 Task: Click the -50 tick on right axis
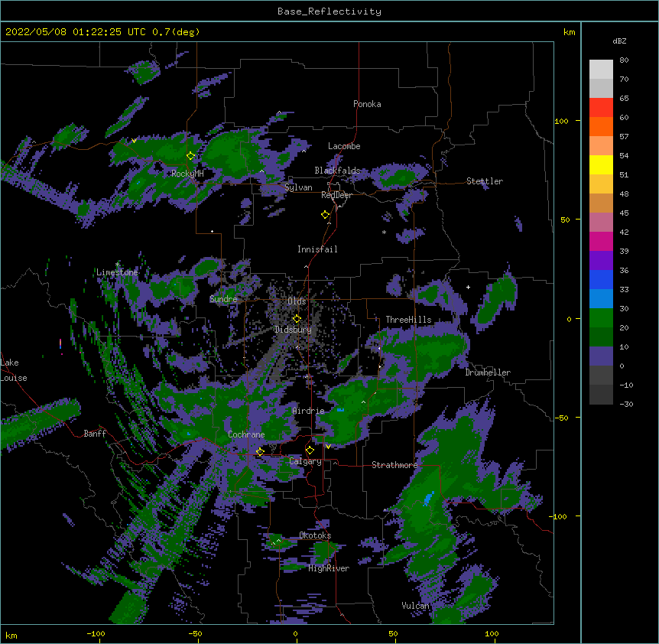pos(561,418)
